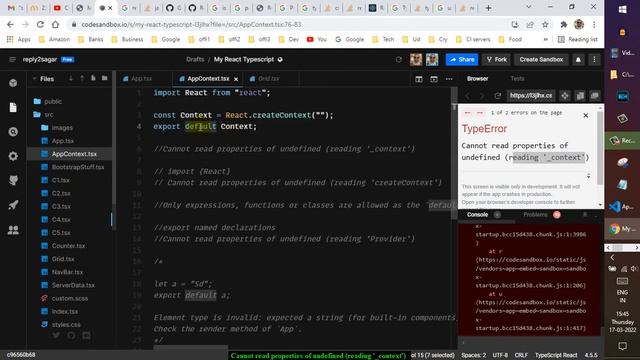The width and height of the screenshot is (640, 360).
Task: Select the Tests preview tab
Action: coord(517,79)
